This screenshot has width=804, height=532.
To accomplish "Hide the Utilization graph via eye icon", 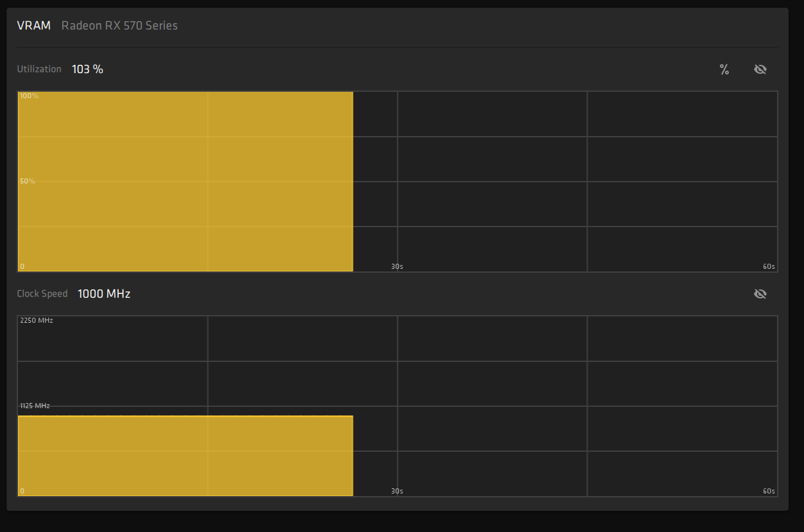I will click(x=760, y=69).
